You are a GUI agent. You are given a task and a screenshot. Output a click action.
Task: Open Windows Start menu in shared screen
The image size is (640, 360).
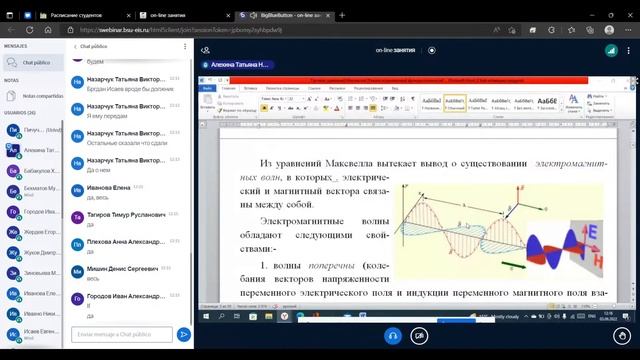pyautogui.click(x=206, y=316)
